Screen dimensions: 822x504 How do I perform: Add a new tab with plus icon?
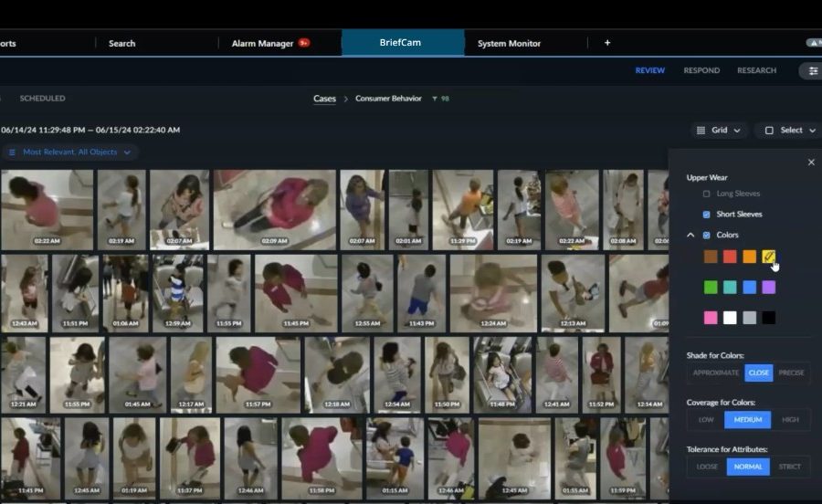(x=607, y=43)
